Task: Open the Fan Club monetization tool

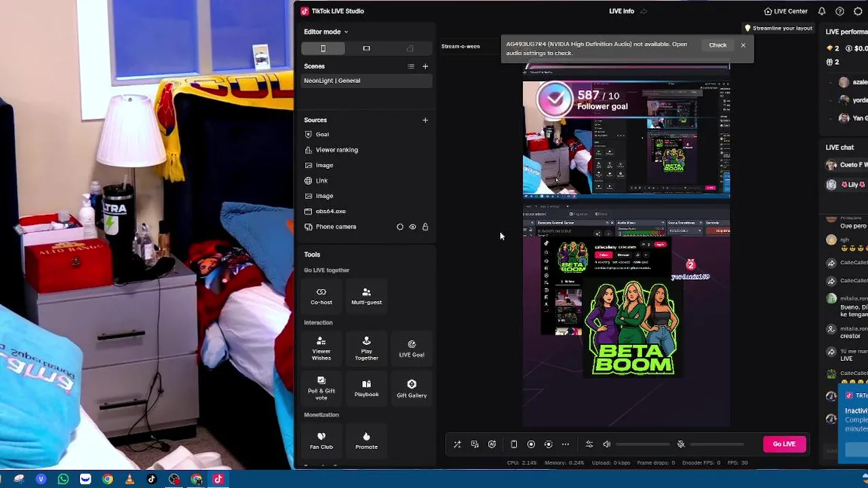Action: pos(321,441)
